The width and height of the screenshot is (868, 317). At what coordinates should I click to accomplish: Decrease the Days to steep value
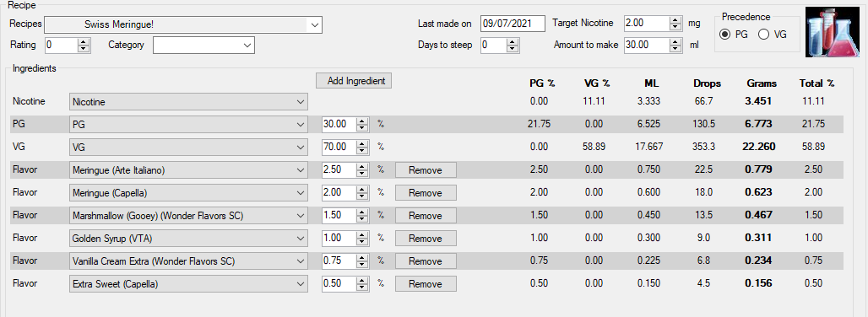(x=513, y=49)
